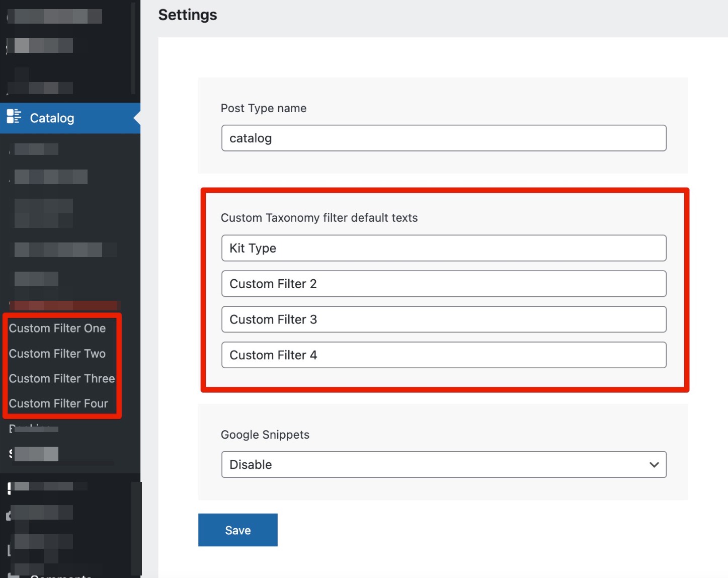Select the Settings page heading
Image resolution: width=728 pixels, height=578 pixels.
(x=188, y=15)
